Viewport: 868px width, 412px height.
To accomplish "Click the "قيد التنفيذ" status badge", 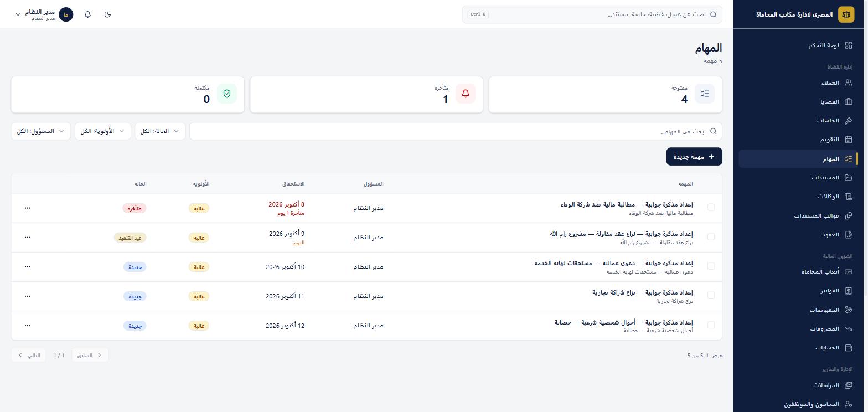I will click(x=130, y=238).
